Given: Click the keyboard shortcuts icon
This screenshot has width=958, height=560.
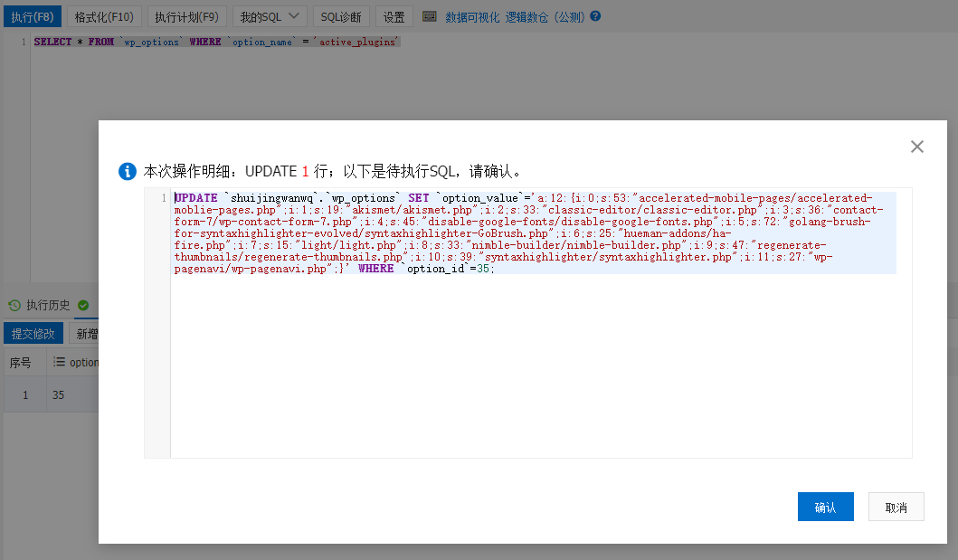Looking at the screenshot, I should pyautogui.click(x=430, y=16).
